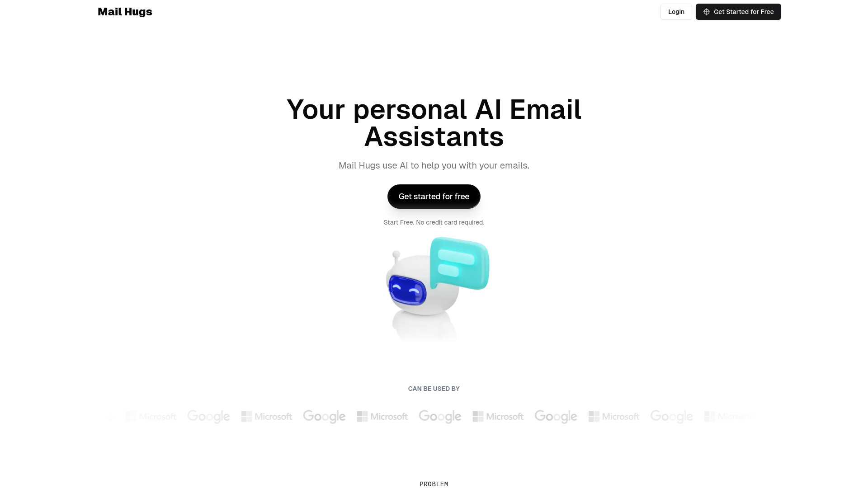The image size is (868, 488).
Task: Click the Mail Hugs brand name menu
Action: [125, 11]
